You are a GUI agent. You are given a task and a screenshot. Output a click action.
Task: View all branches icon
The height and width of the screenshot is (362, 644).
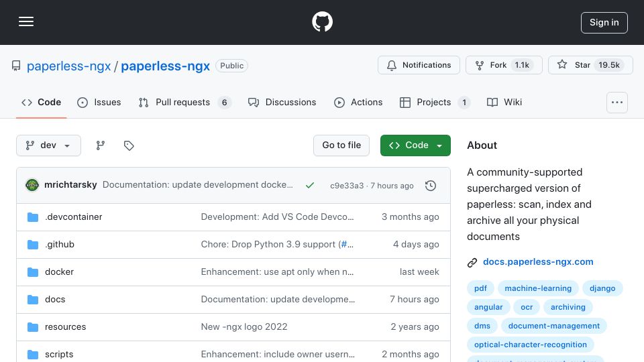pyautogui.click(x=100, y=145)
